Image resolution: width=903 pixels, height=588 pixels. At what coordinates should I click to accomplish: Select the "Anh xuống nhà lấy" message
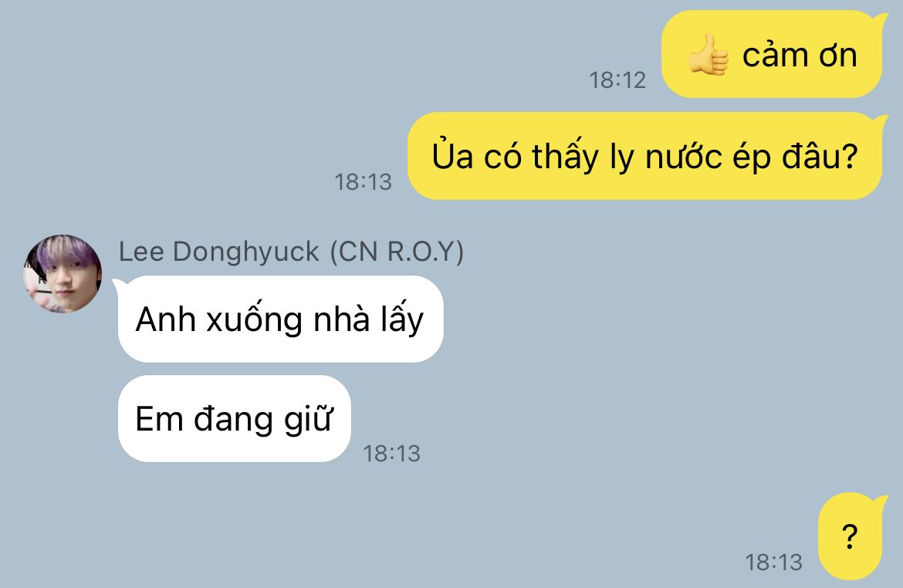pos(280,319)
